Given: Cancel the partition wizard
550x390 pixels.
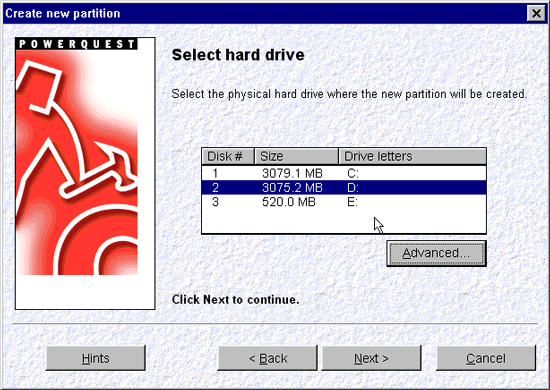Looking at the screenshot, I should [x=486, y=358].
